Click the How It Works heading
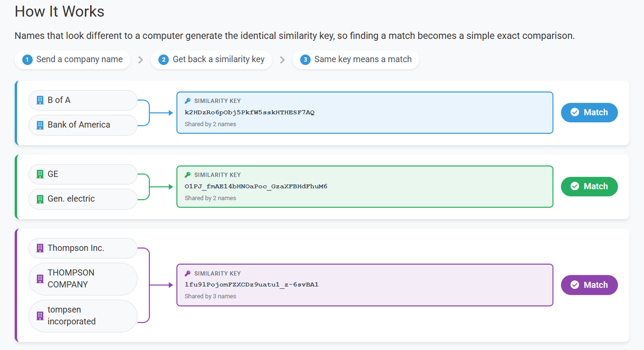 pyautogui.click(x=60, y=11)
